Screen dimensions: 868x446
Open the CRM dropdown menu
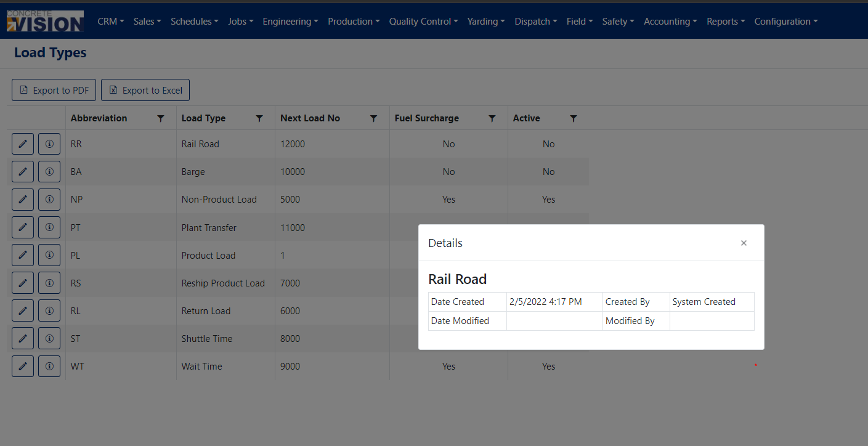(111, 21)
